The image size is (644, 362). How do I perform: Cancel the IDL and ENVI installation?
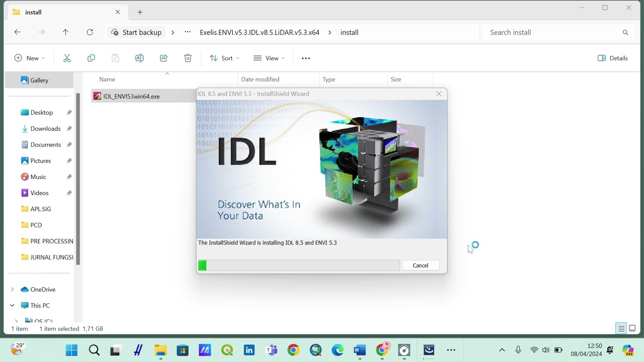pyautogui.click(x=420, y=265)
